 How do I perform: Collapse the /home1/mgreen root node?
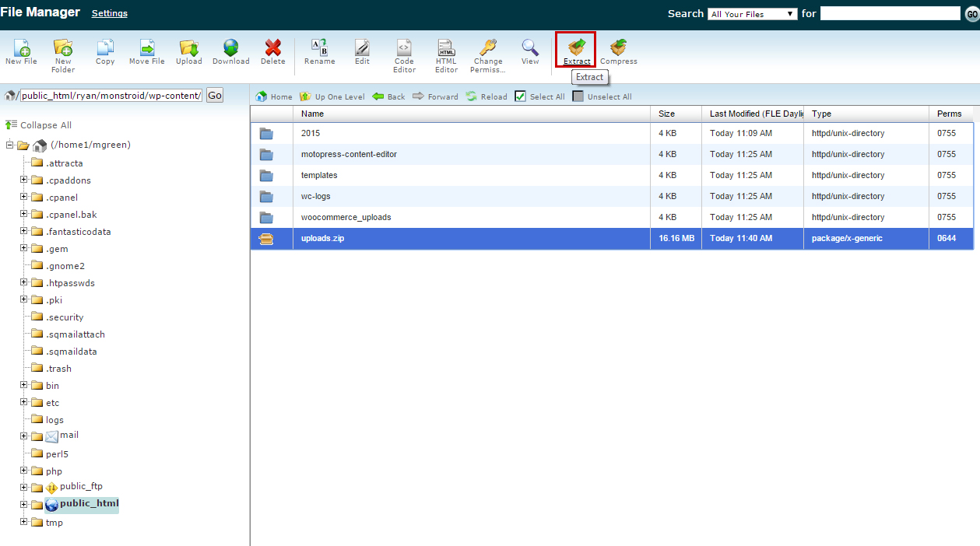click(x=10, y=145)
